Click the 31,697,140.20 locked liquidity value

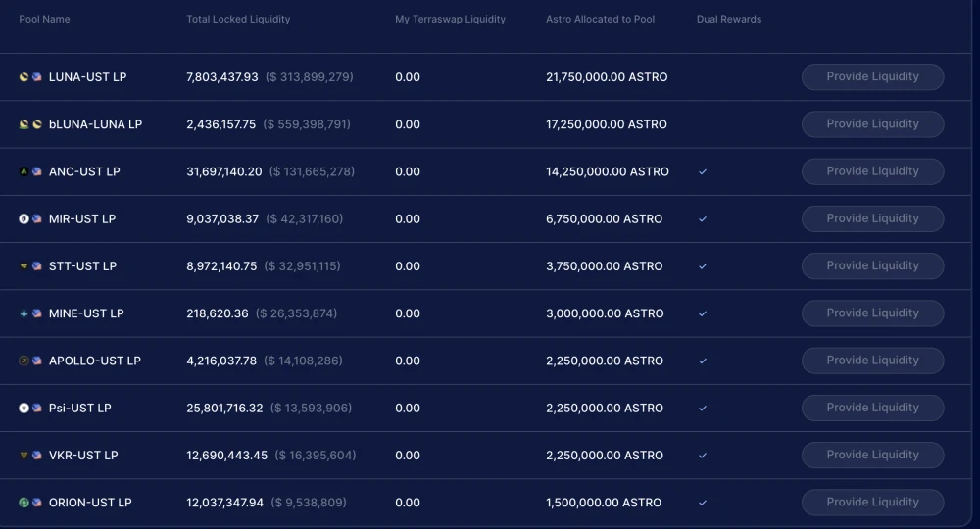coord(224,171)
